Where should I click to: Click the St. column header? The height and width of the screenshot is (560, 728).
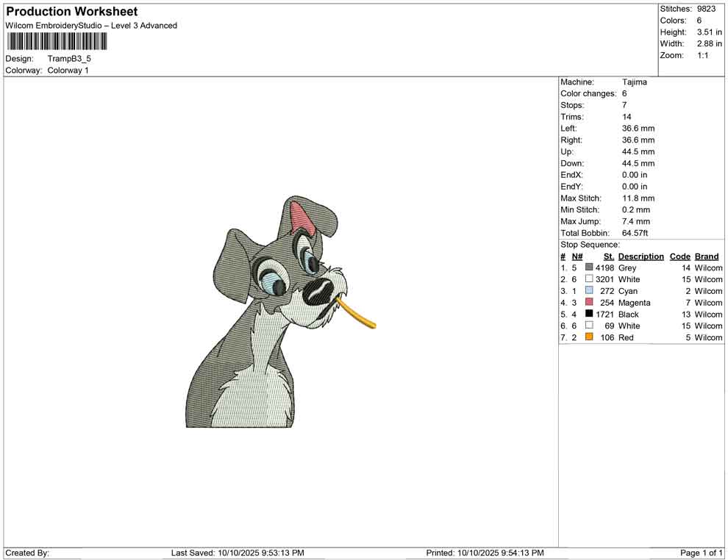click(x=609, y=256)
